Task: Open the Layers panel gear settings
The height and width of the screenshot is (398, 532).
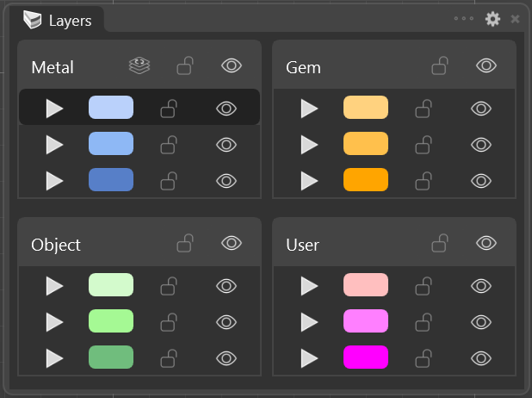Action: click(492, 19)
